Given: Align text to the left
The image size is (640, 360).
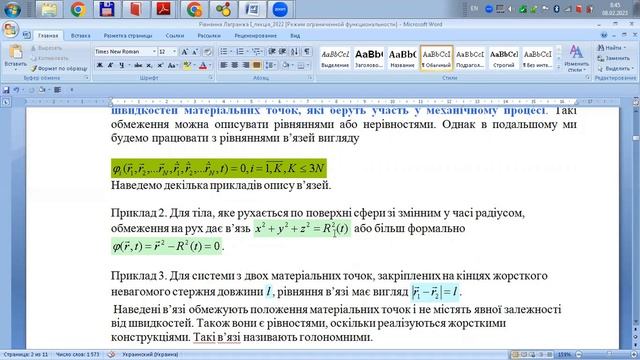Looking at the screenshot, I should [x=224, y=65].
